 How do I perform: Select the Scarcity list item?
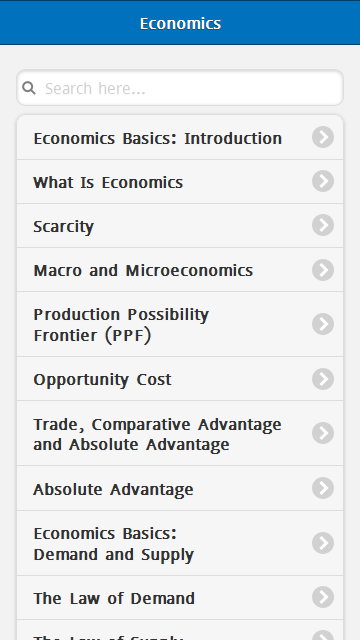180,226
